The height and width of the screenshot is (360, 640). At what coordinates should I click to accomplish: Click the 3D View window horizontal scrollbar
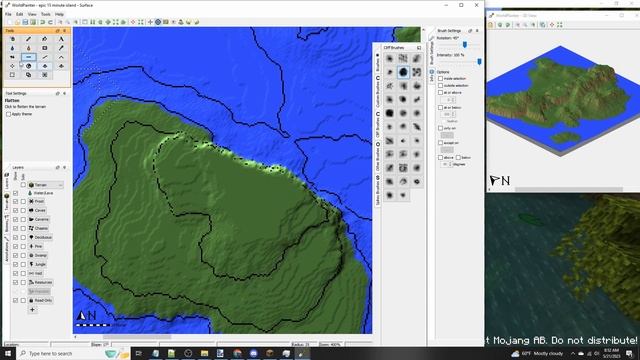569,189
